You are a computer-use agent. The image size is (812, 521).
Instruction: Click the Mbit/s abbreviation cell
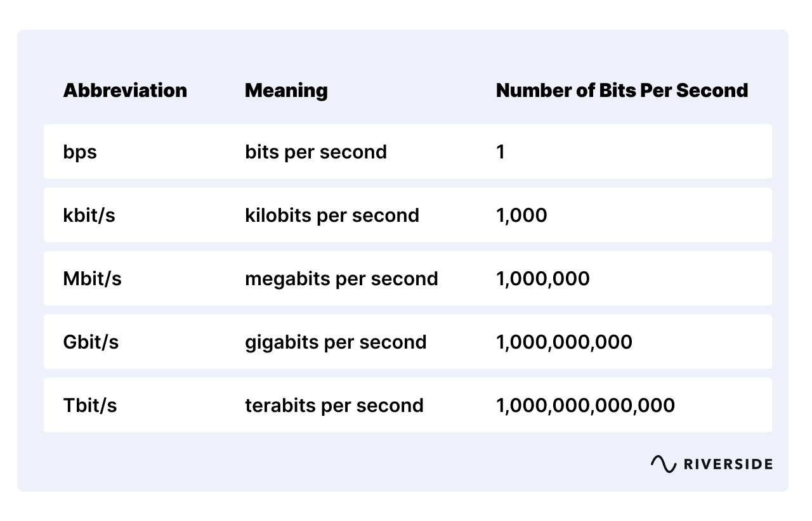[93, 279]
